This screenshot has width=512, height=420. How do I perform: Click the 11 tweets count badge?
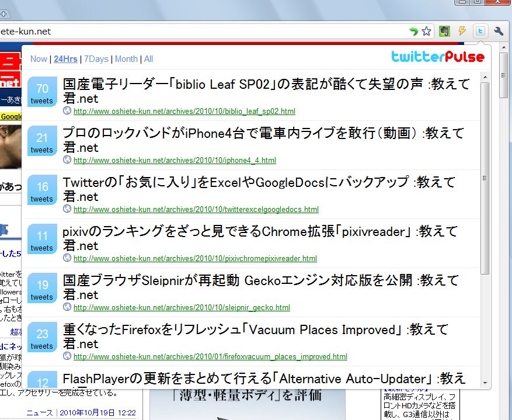click(42, 239)
